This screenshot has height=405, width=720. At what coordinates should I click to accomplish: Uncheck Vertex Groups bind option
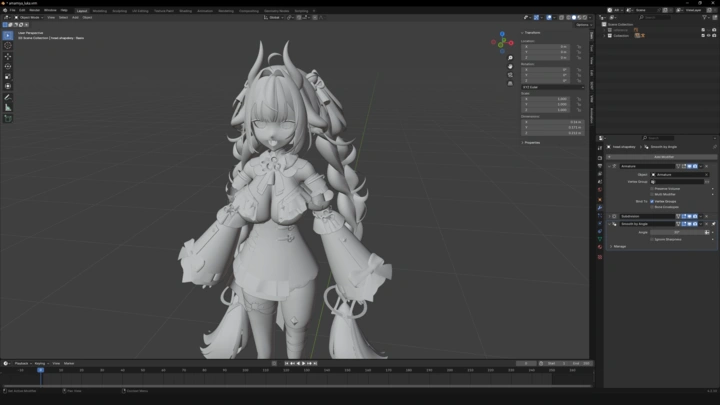pyautogui.click(x=652, y=202)
